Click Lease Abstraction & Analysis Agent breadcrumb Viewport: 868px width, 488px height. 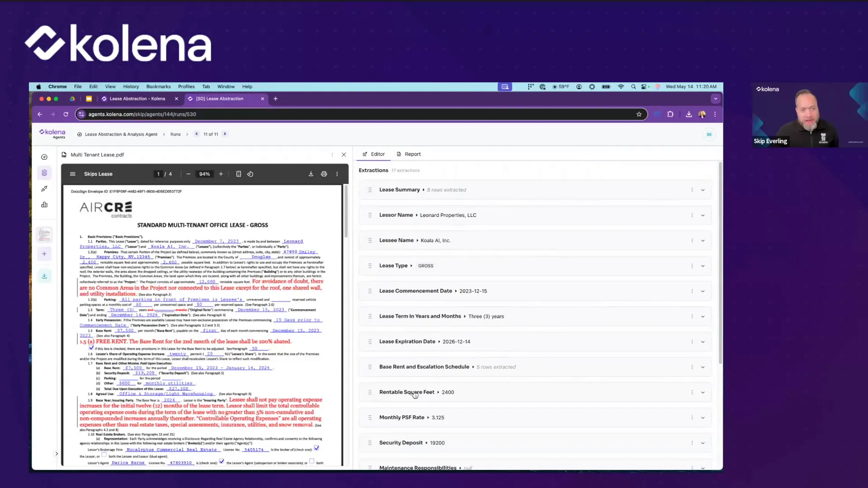click(121, 134)
